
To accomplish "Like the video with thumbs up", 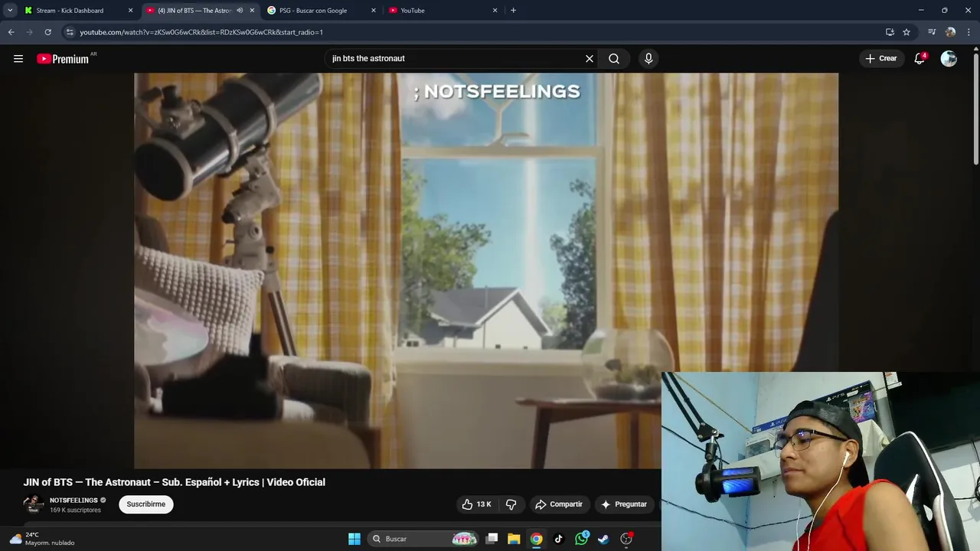I will coord(476,504).
